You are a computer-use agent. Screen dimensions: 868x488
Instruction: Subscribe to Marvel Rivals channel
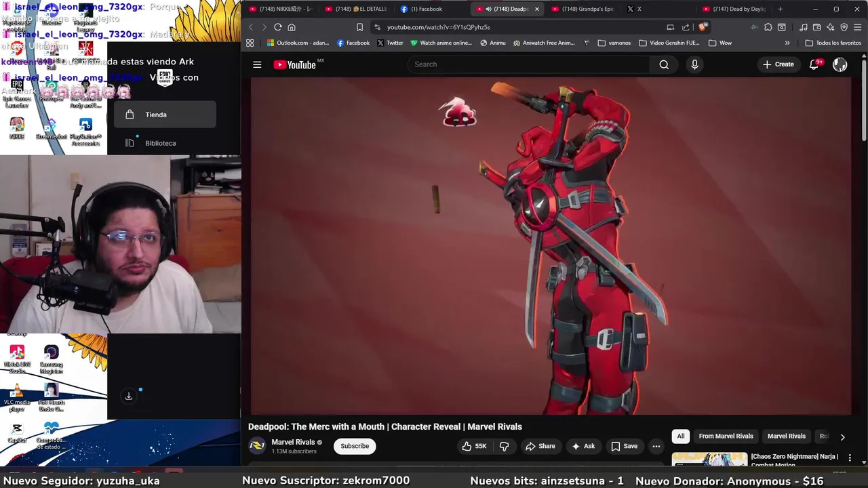[x=355, y=446]
